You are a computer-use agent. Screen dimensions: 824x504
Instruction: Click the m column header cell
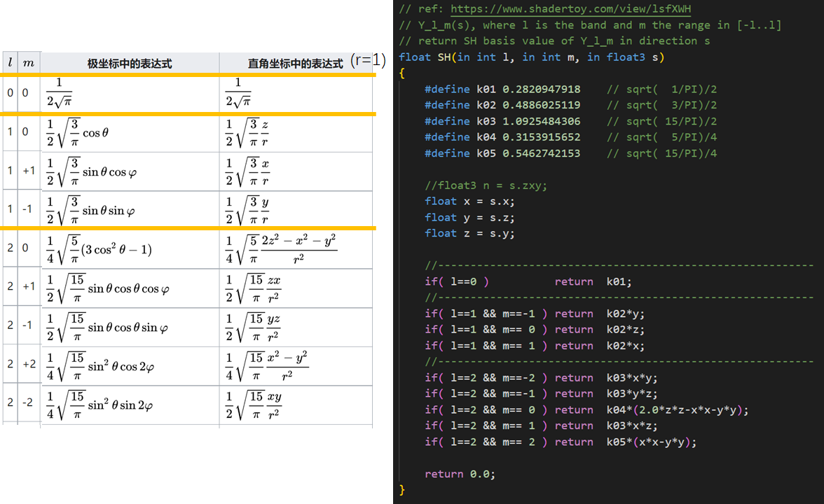[29, 63]
